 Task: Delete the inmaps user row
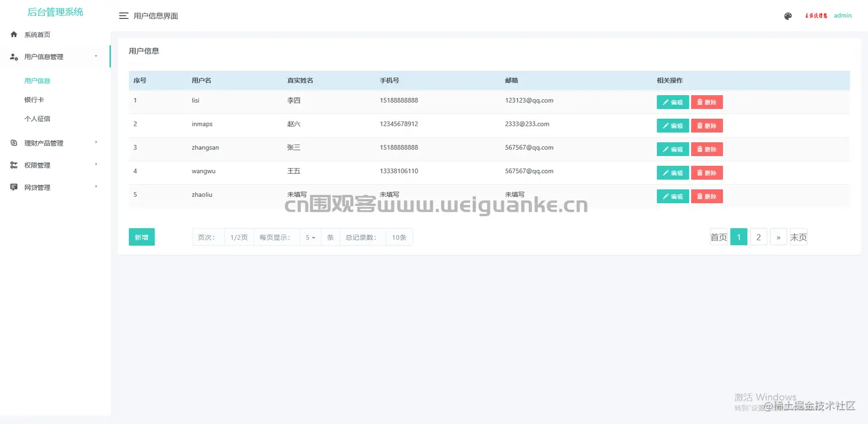(x=707, y=126)
